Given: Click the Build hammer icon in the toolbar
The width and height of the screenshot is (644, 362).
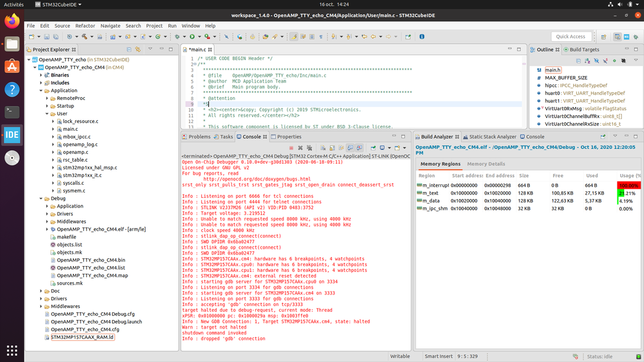Looking at the screenshot, I should [x=84, y=37].
